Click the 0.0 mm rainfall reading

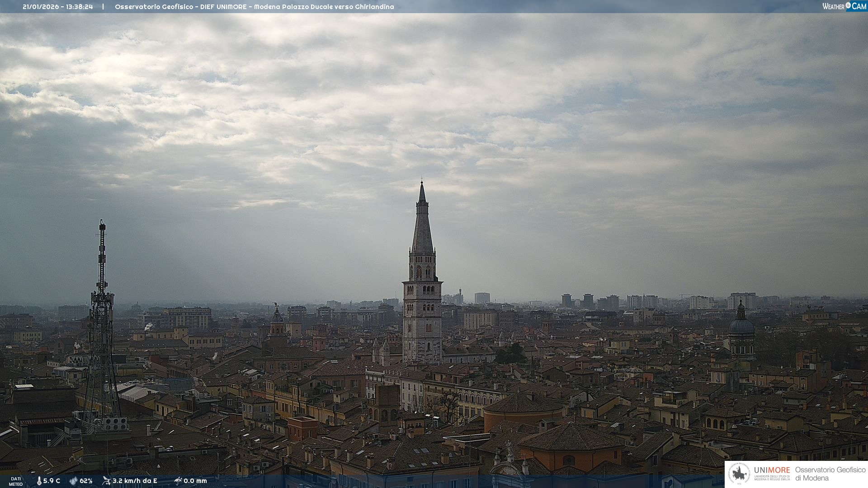(195, 481)
